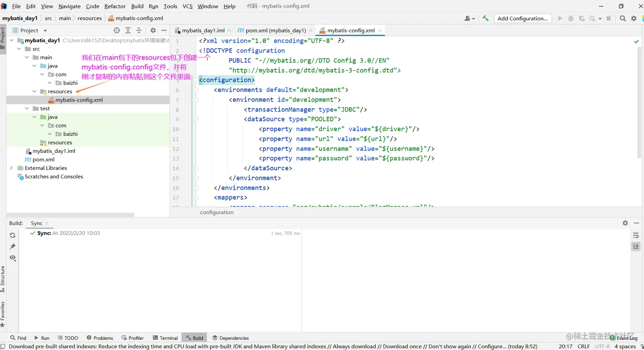Open the File menu

point(16,6)
